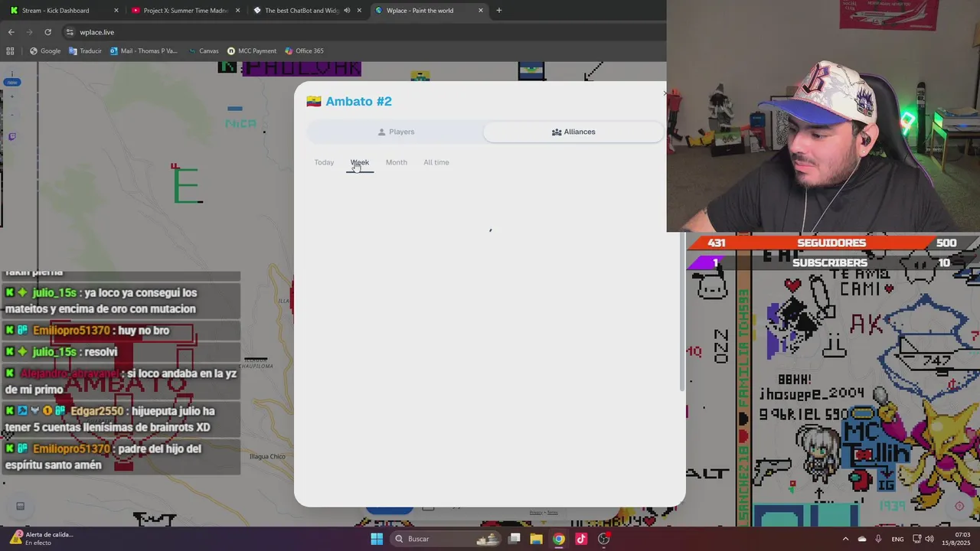
Task: Open the Google bookmark
Action: 45,51
